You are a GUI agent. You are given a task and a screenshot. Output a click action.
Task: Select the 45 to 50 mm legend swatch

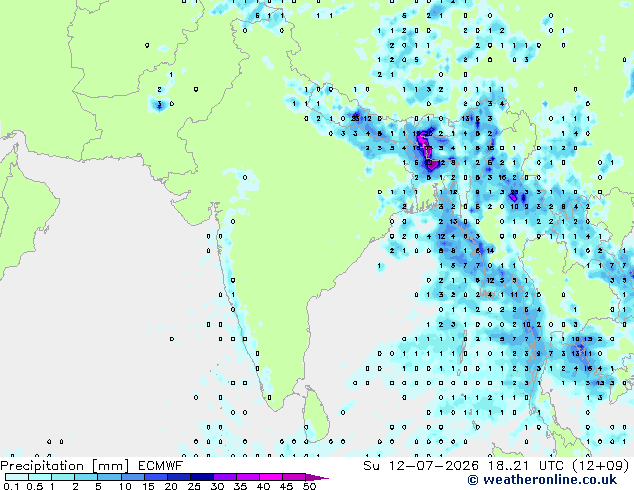pos(294,477)
